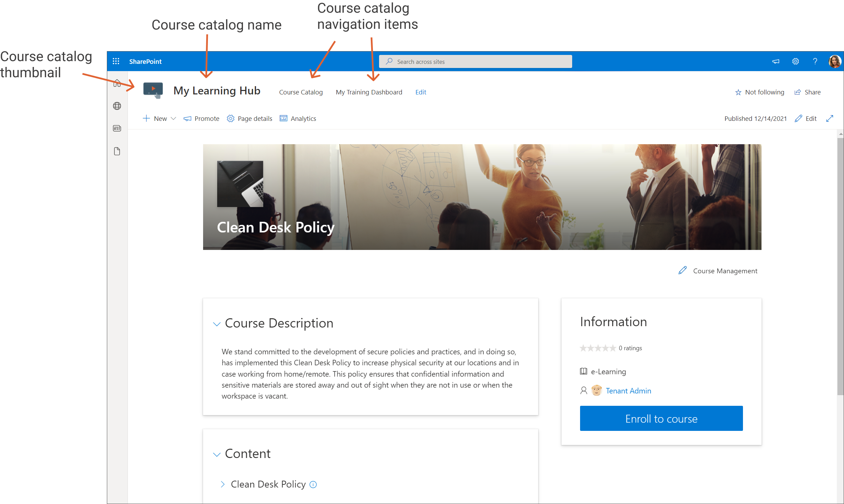Image resolution: width=844 pixels, height=504 pixels.
Task: Open the SharePoint app launcher waffle icon
Action: tap(116, 61)
